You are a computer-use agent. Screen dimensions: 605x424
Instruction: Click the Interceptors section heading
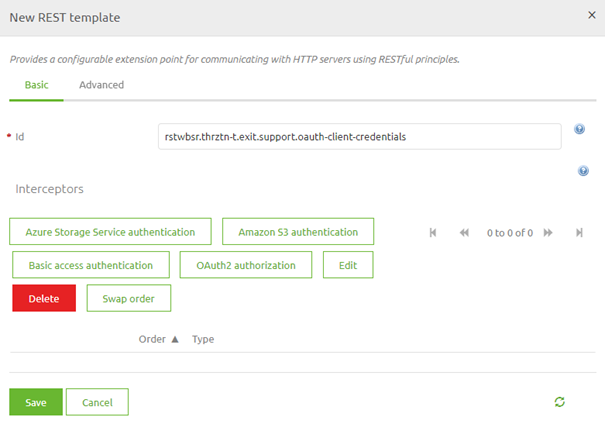click(x=49, y=189)
